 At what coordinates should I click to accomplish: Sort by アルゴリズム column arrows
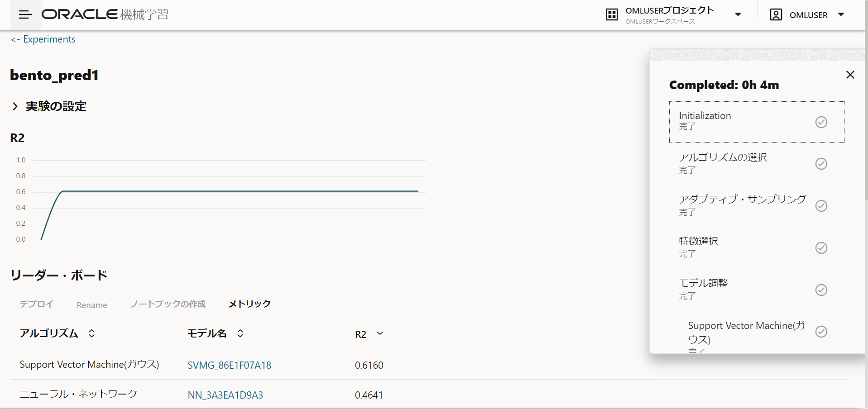91,333
